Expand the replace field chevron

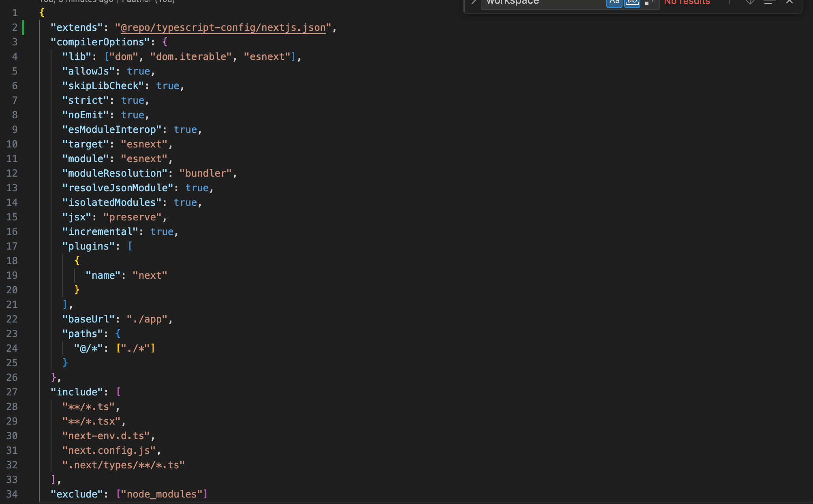click(x=473, y=2)
